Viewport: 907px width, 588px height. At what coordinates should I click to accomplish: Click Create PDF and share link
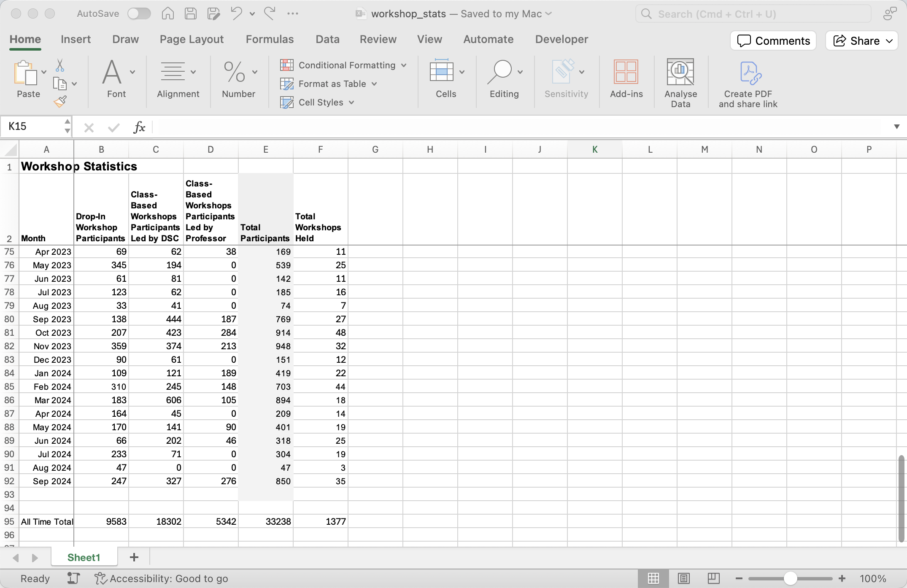click(x=748, y=84)
